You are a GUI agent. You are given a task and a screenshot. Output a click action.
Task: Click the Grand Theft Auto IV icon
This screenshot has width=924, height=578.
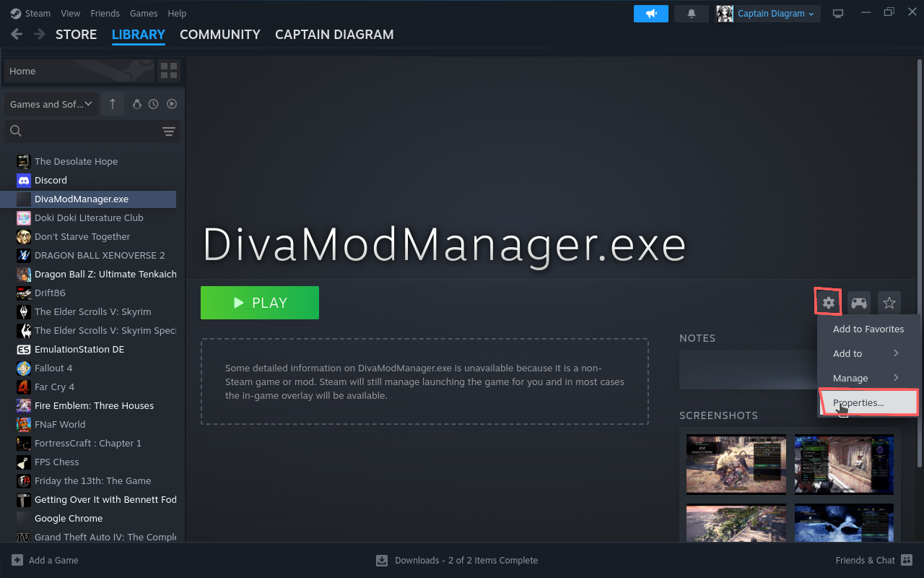click(23, 537)
